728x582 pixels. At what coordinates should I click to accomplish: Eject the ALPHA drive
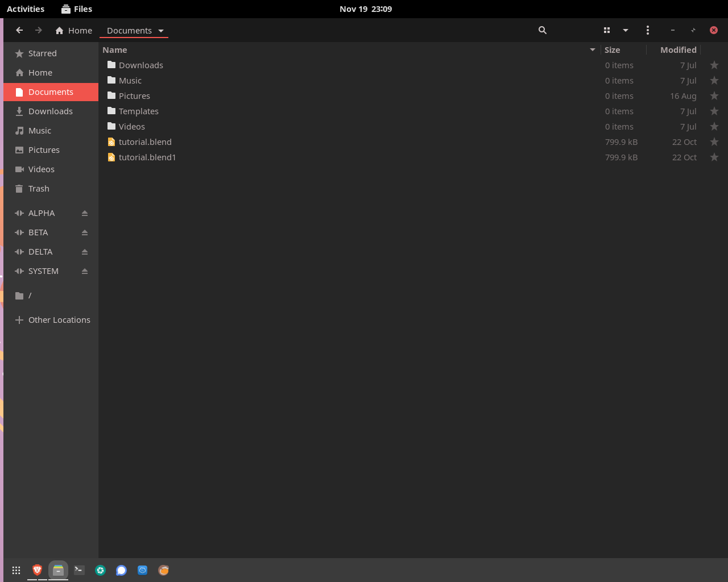click(84, 213)
